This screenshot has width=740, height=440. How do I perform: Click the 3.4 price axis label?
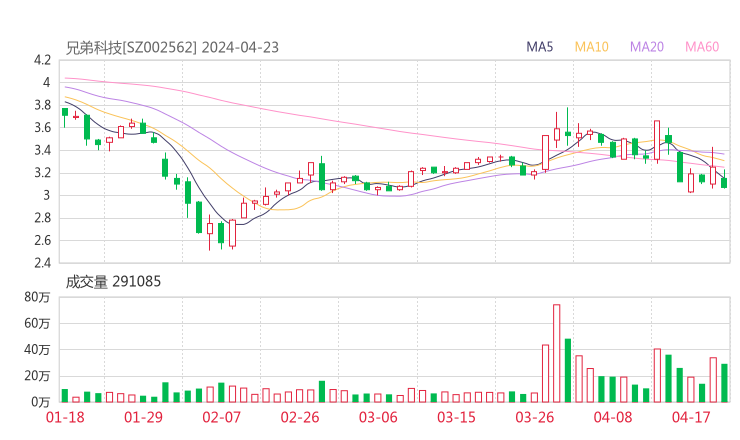pos(42,150)
